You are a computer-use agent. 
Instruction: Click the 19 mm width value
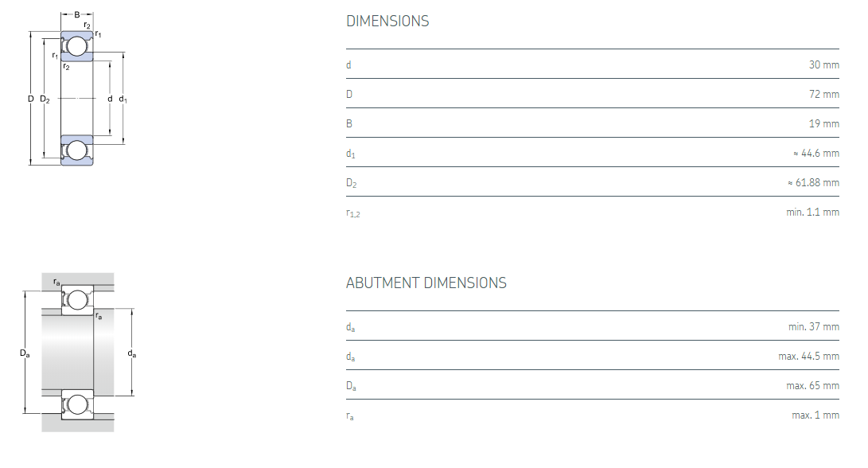pos(823,123)
